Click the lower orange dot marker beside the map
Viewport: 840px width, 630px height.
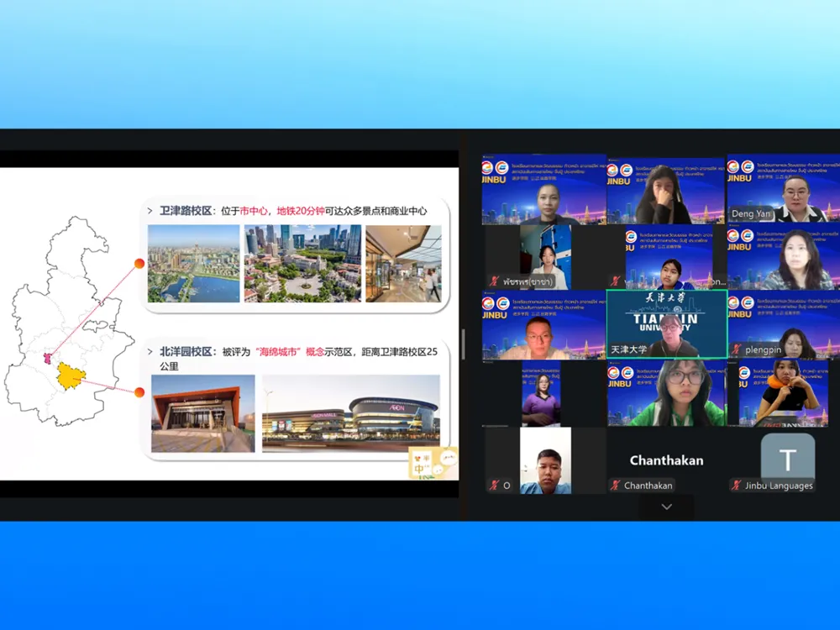[x=139, y=391]
